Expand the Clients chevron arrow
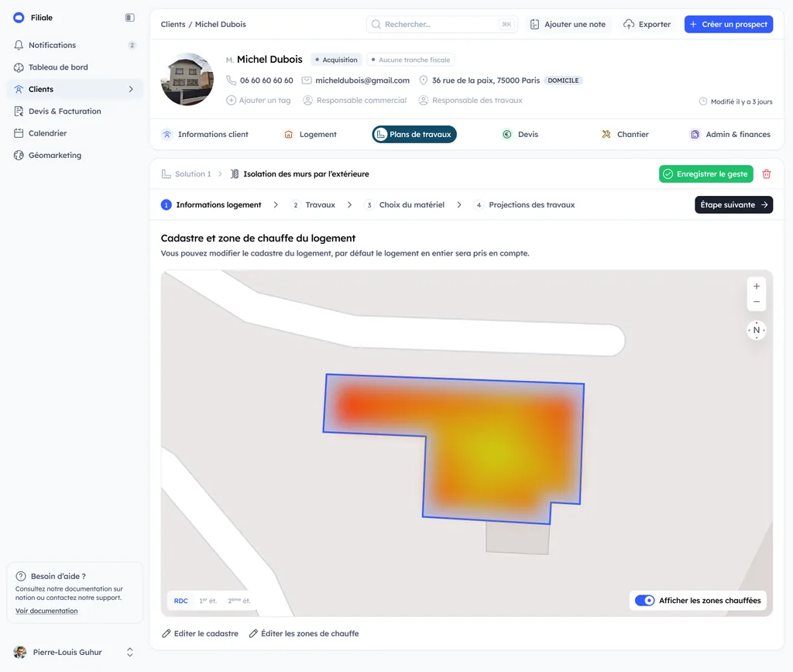 pos(131,89)
